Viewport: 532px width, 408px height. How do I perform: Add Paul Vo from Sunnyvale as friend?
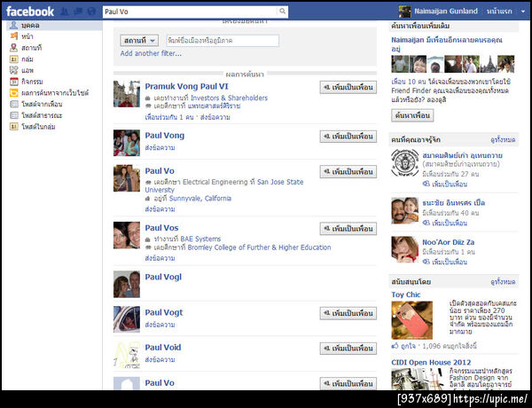[x=348, y=172]
